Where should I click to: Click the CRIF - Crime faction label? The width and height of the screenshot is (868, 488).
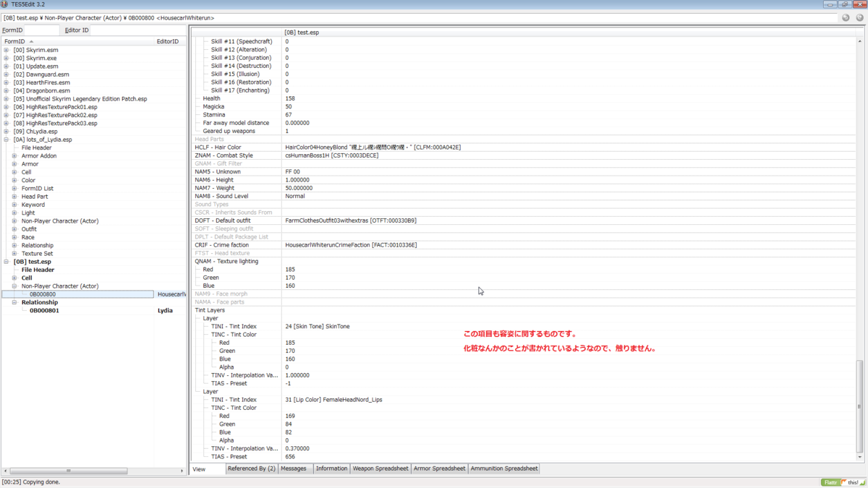[x=222, y=245]
